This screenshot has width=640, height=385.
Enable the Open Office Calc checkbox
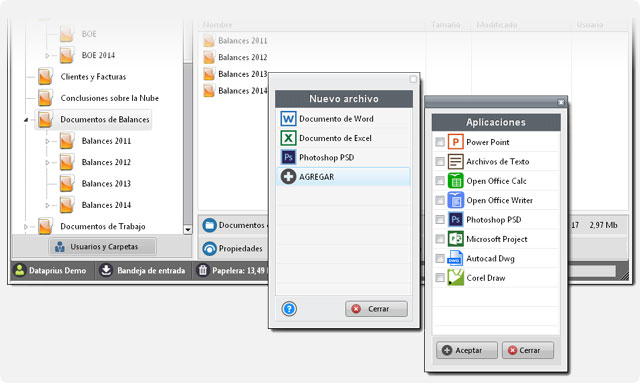click(440, 180)
